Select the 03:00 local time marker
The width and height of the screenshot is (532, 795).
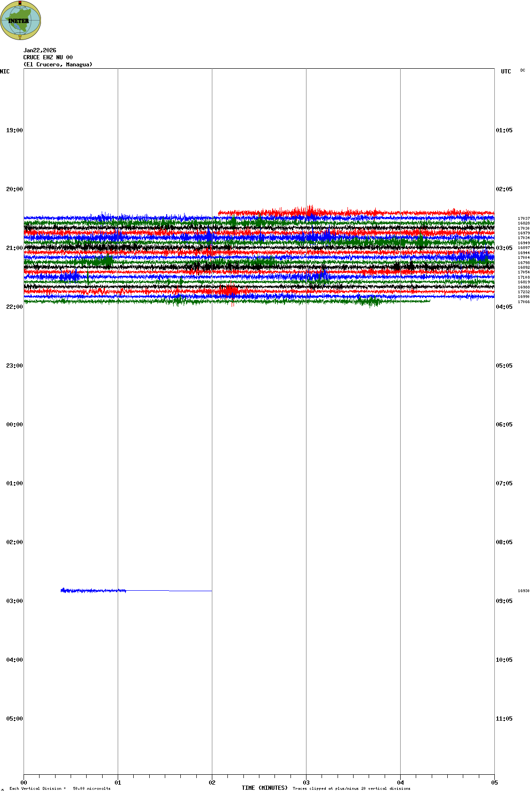coord(14,601)
